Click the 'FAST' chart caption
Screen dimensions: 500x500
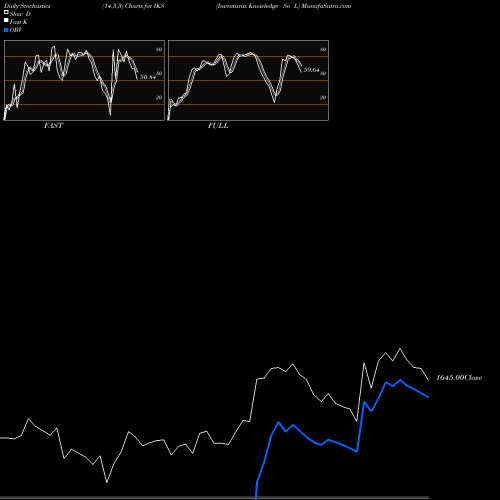(x=53, y=126)
